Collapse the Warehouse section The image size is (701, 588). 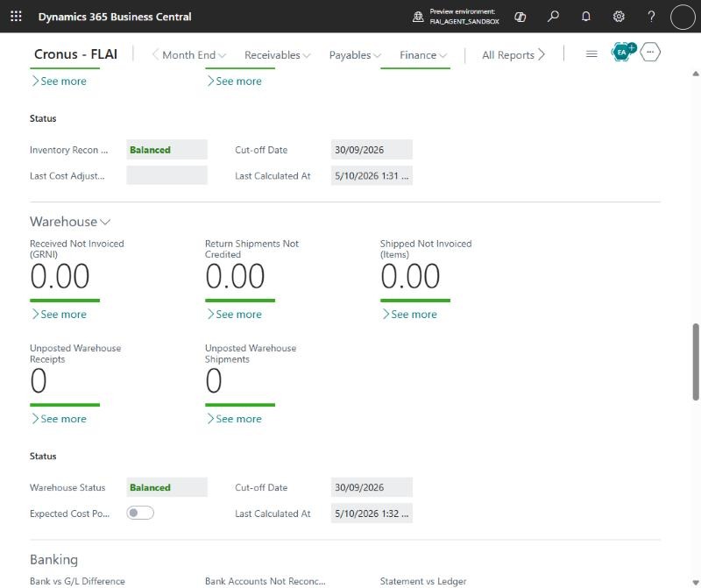[70, 222]
